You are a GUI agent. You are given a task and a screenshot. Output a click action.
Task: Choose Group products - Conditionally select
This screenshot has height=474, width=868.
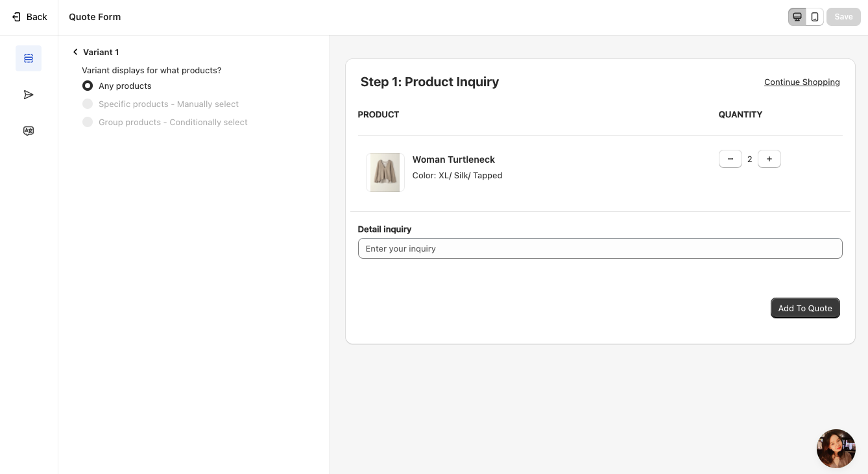point(88,122)
